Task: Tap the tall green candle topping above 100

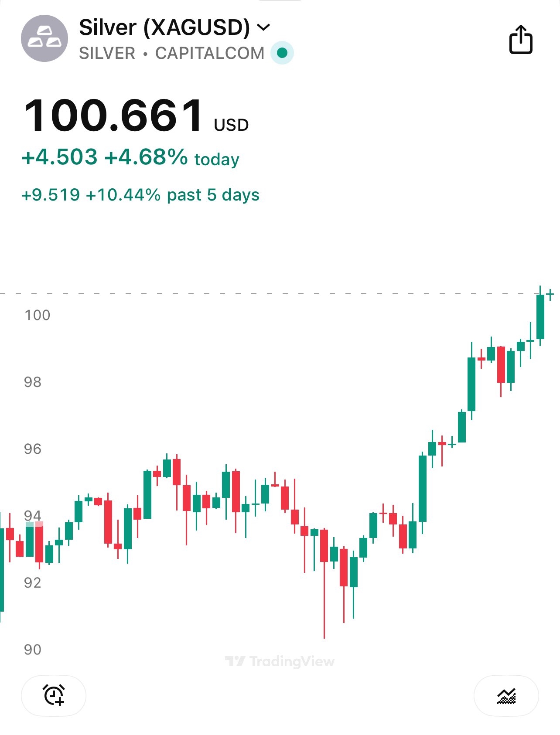Action: pyautogui.click(x=540, y=316)
